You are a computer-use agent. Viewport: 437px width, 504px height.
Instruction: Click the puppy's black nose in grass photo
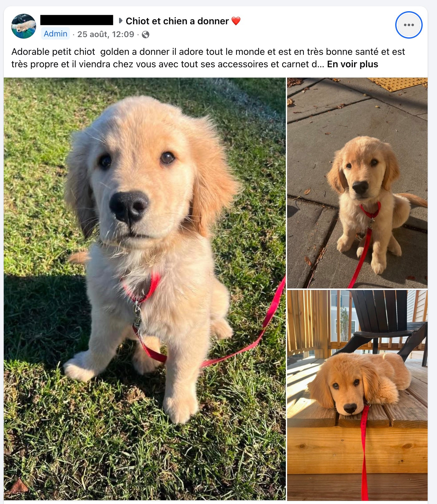[129, 206]
